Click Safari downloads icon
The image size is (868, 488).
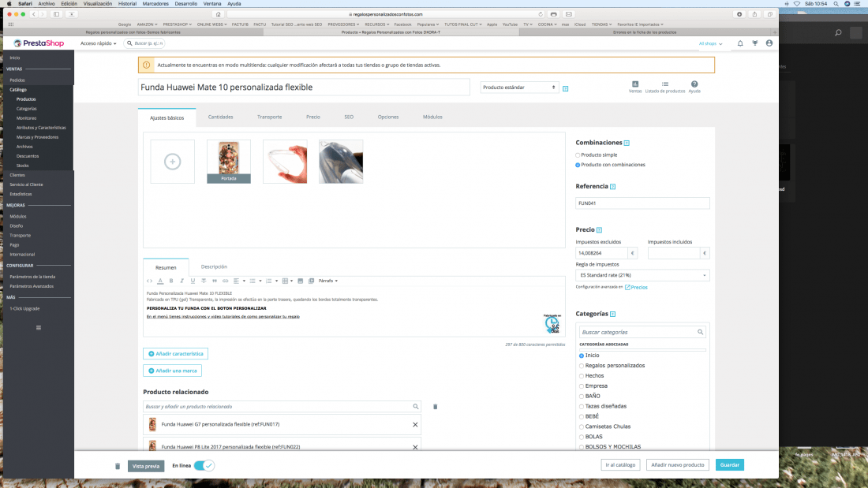[x=739, y=14]
